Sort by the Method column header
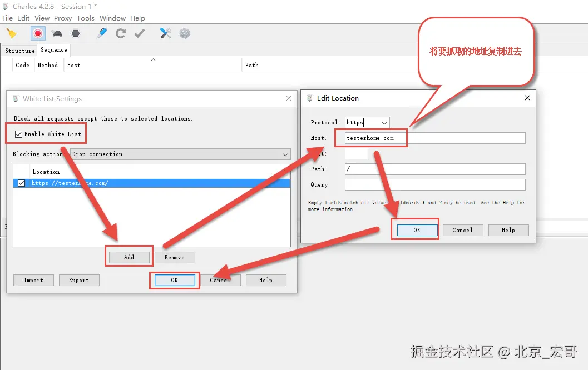 click(x=48, y=65)
